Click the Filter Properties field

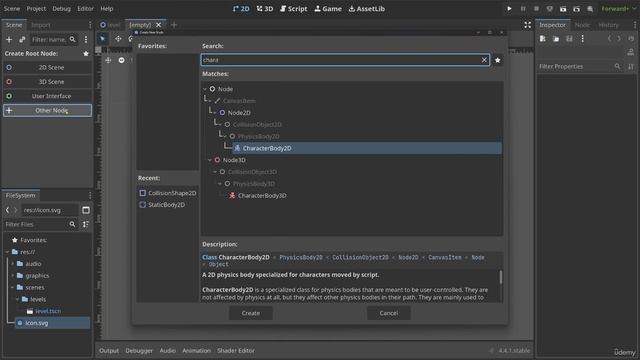point(580,66)
